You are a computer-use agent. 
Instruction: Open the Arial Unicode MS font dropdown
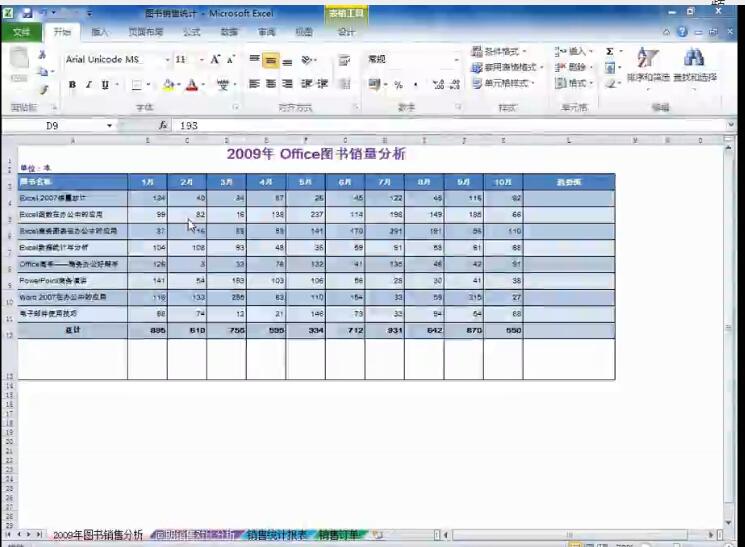pos(167,60)
